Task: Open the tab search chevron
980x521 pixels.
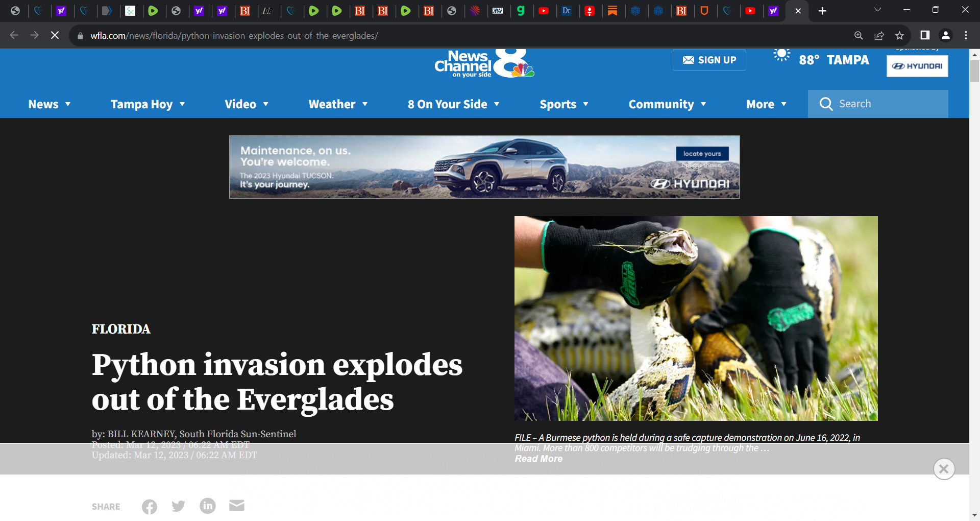Action: [x=877, y=10]
